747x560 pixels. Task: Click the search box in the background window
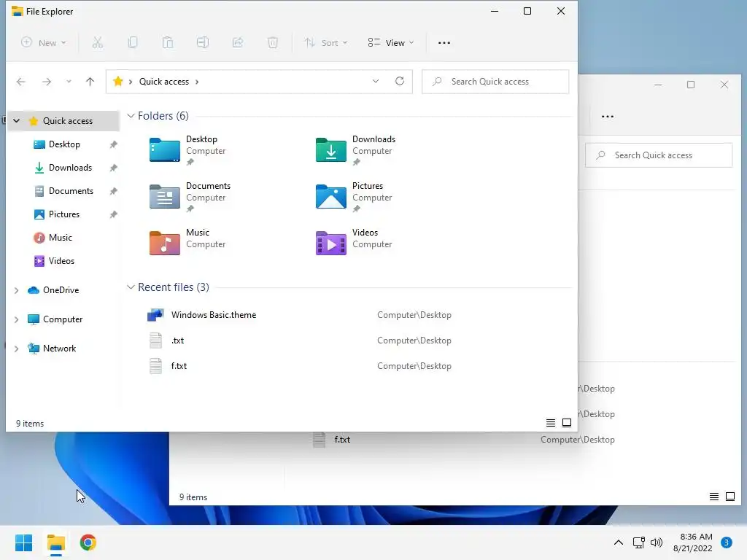pos(659,155)
